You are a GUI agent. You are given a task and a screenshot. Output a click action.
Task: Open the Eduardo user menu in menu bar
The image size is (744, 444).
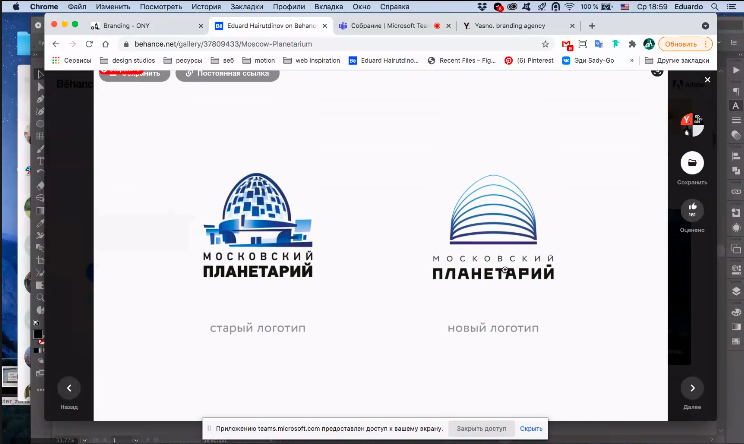tap(688, 7)
